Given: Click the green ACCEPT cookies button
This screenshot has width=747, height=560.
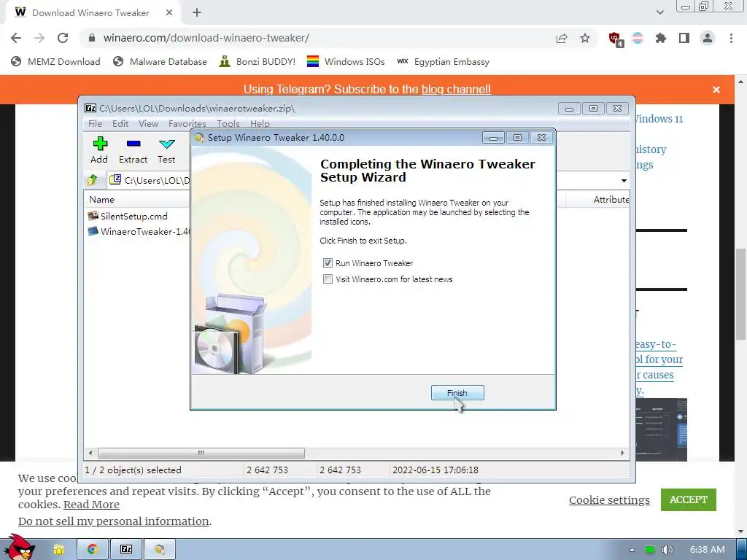Looking at the screenshot, I should pyautogui.click(x=689, y=499).
